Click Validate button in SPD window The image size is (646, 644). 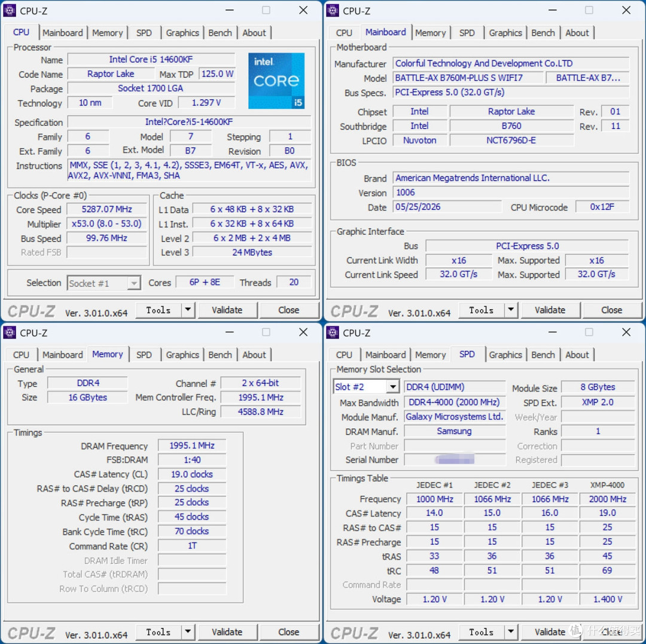(x=550, y=631)
